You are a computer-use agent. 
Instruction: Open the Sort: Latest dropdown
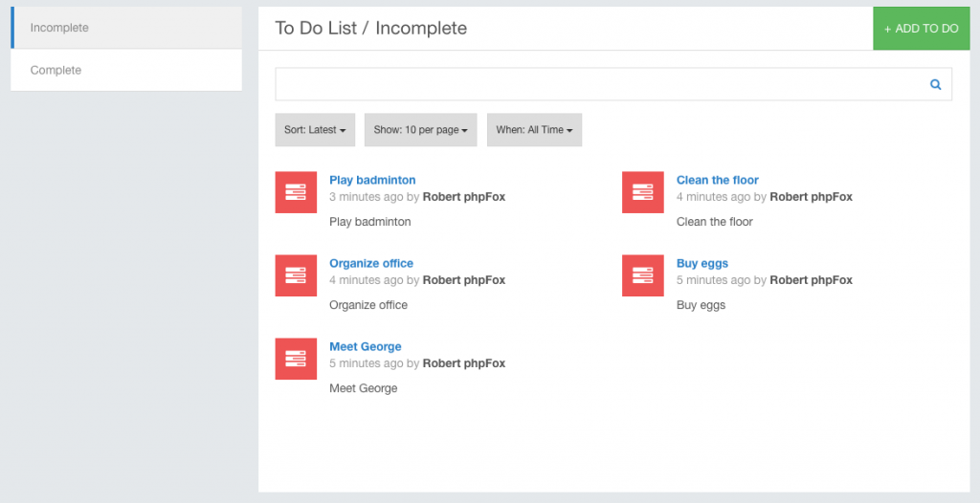pos(315,130)
